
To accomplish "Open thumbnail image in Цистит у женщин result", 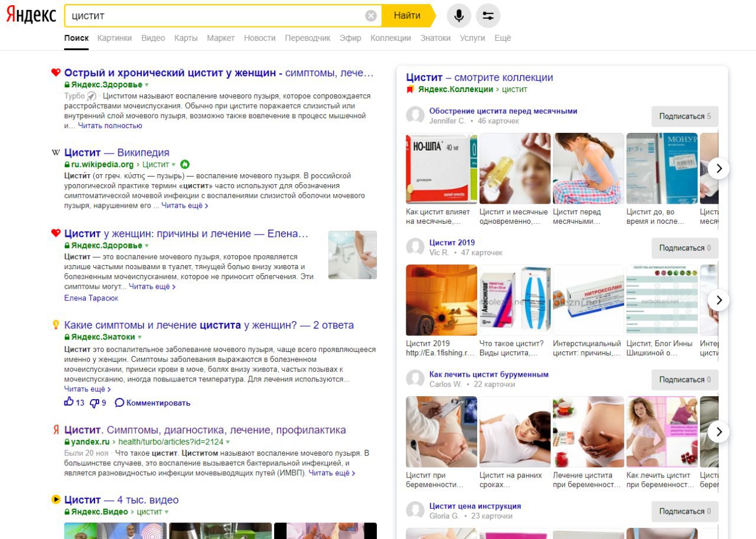I will pos(353,255).
